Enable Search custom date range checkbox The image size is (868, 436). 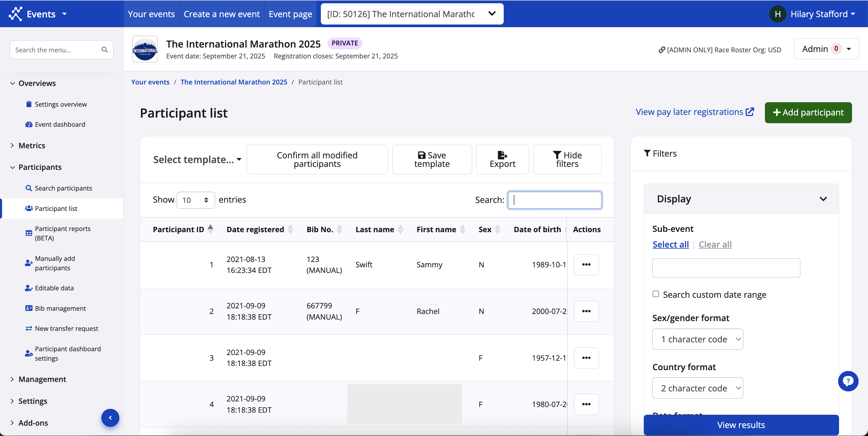pyautogui.click(x=656, y=294)
